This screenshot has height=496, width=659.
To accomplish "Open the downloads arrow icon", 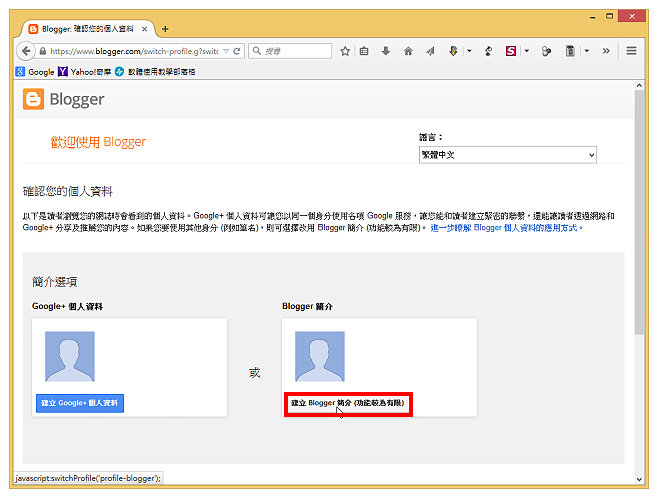I will click(385, 51).
